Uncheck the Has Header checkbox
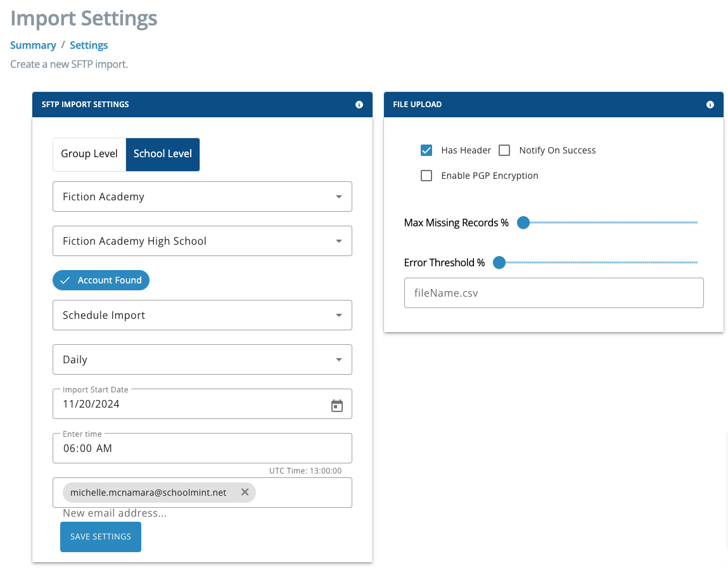This screenshot has height=568, width=728. [x=426, y=150]
